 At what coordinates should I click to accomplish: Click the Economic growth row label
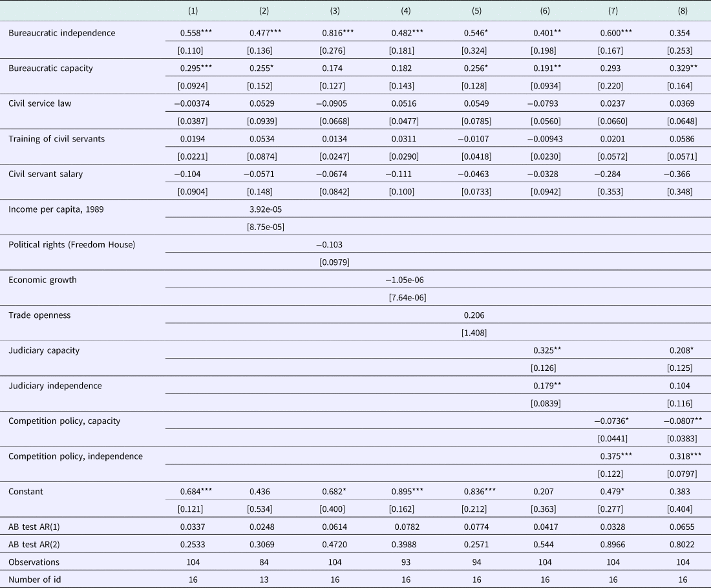(42, 280)
